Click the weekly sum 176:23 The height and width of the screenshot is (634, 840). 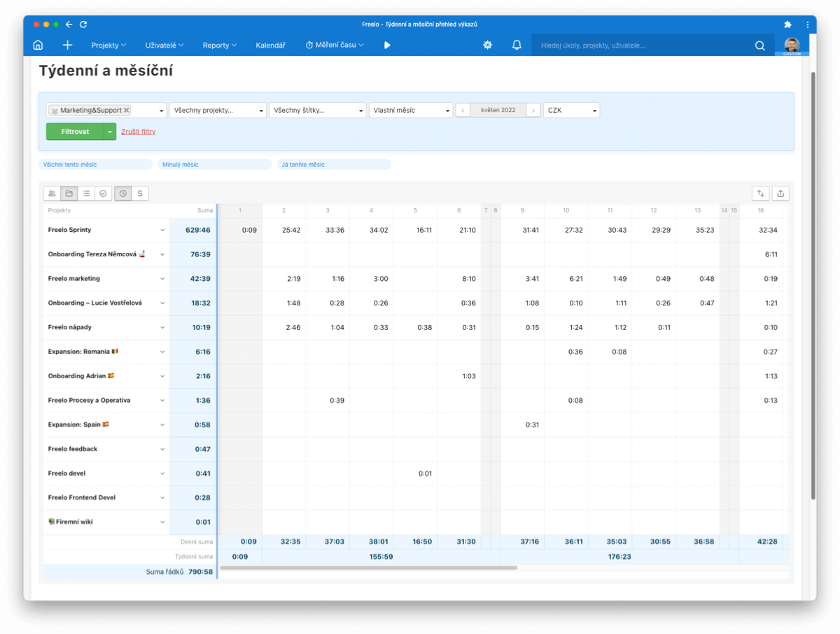[619, 557]
